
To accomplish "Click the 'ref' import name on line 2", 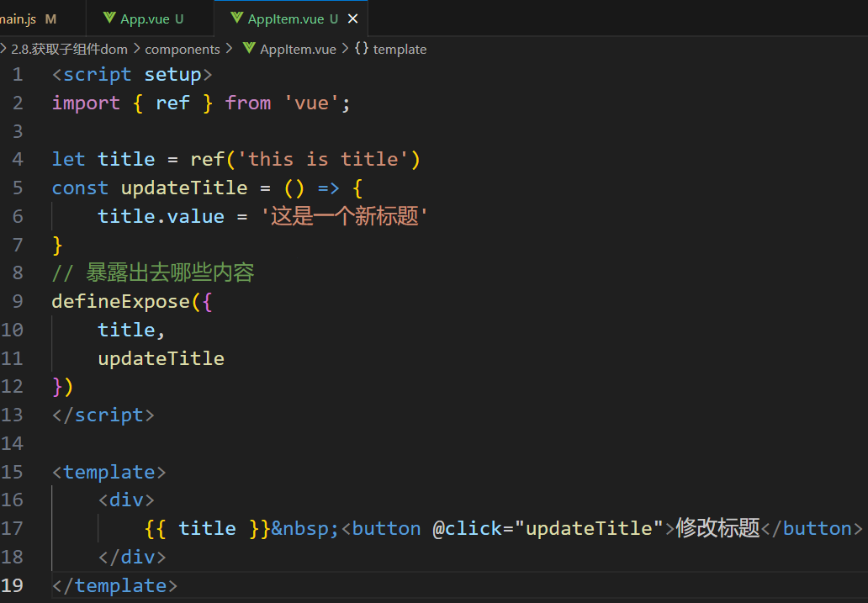I will tap(172, 103).
